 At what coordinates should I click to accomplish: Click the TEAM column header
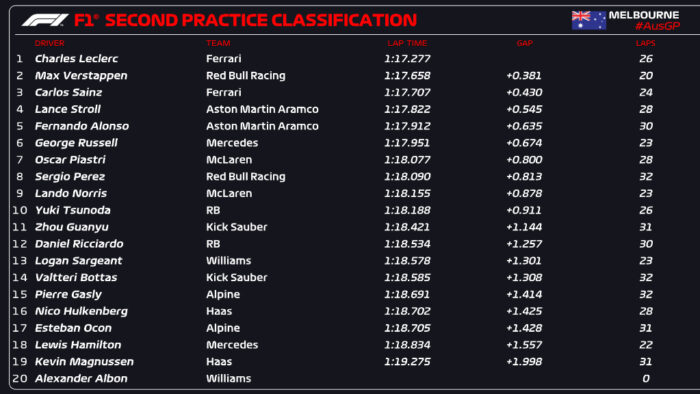click(x=218, y=43)
